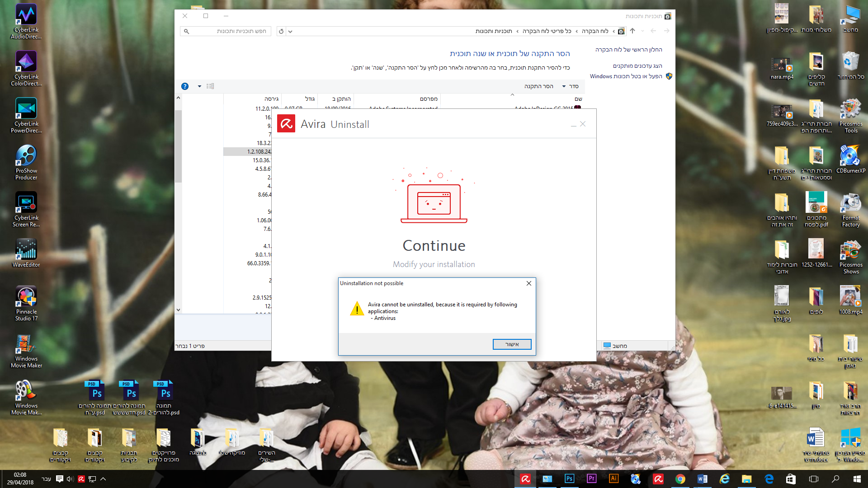The image size is (868, 488).
Task: Expand the view options dropdown arrow
Action: 199,86
